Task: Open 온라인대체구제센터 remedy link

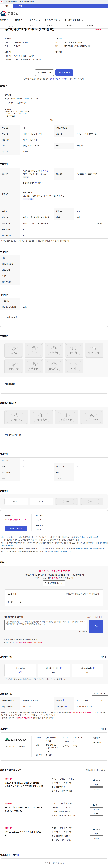Action: click(x=29, y=642)
